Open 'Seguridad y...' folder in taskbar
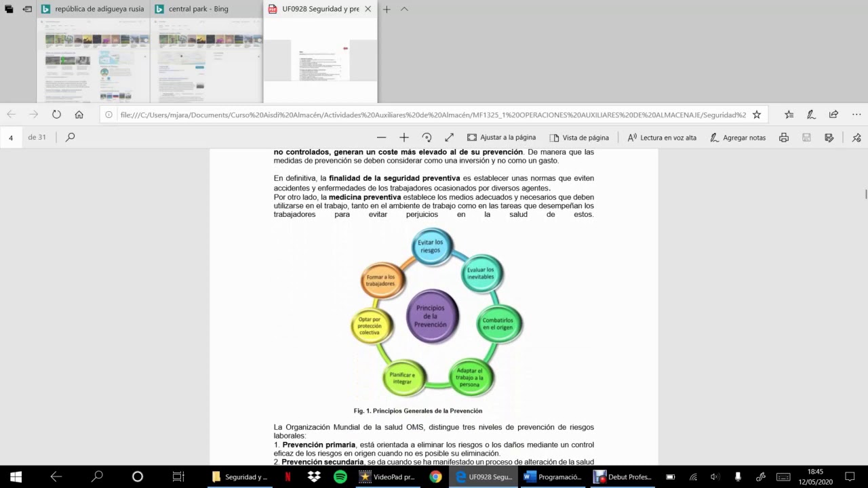 pos(240,476)
